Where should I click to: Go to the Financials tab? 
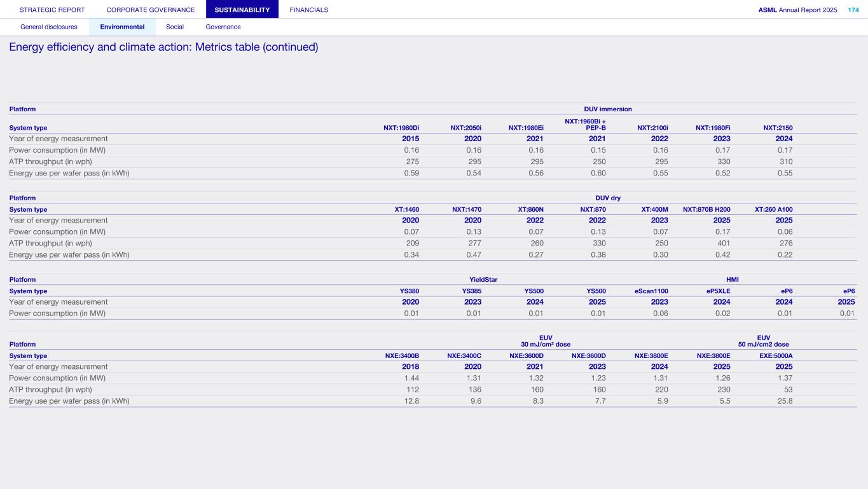[308, 10]
